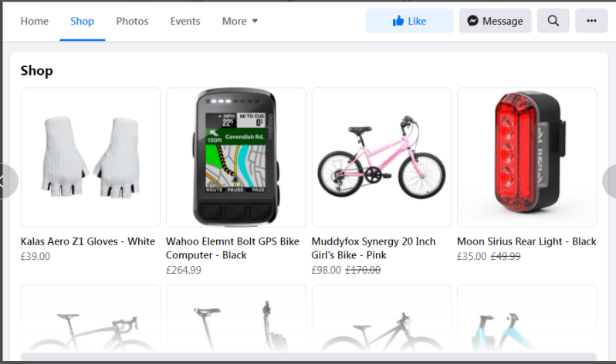Open the Events tab

tap(185, 21)
